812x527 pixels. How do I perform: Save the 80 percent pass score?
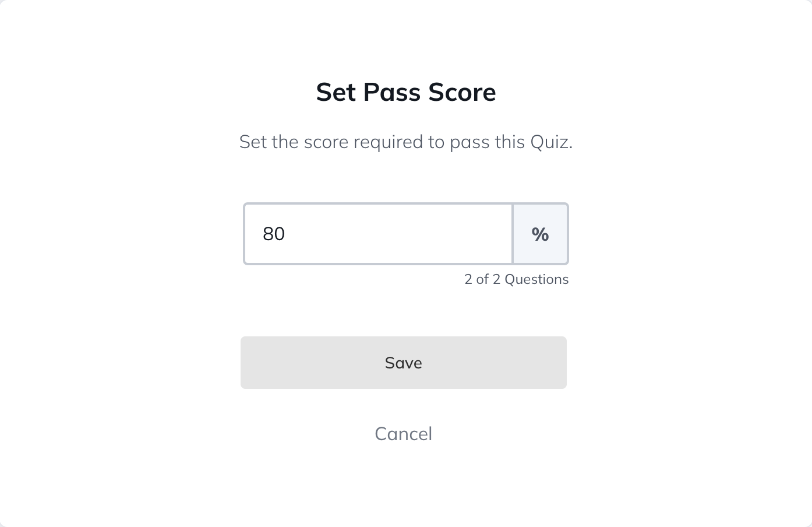pos(403,363)
